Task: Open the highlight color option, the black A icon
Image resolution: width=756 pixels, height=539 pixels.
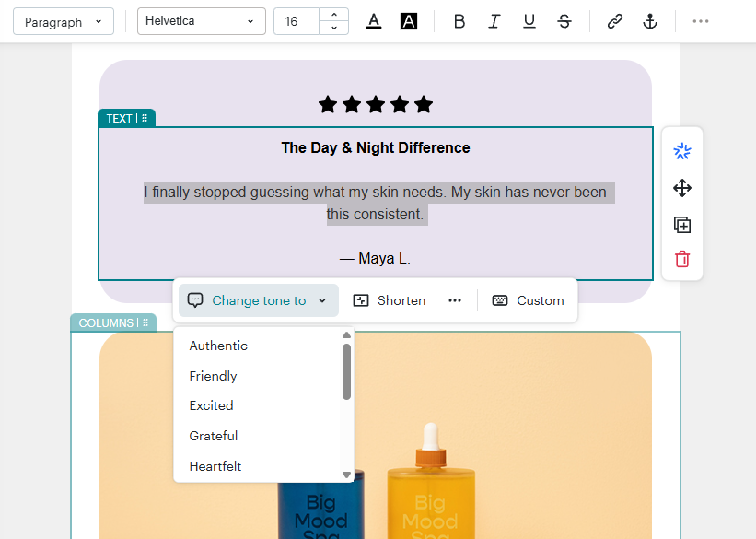Action: pyautogui.click(x=408, y=20)
